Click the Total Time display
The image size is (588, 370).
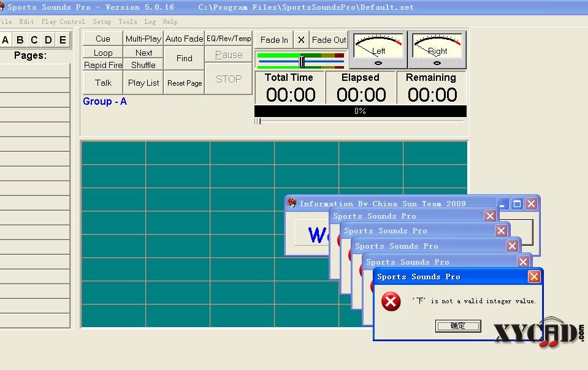290,88
